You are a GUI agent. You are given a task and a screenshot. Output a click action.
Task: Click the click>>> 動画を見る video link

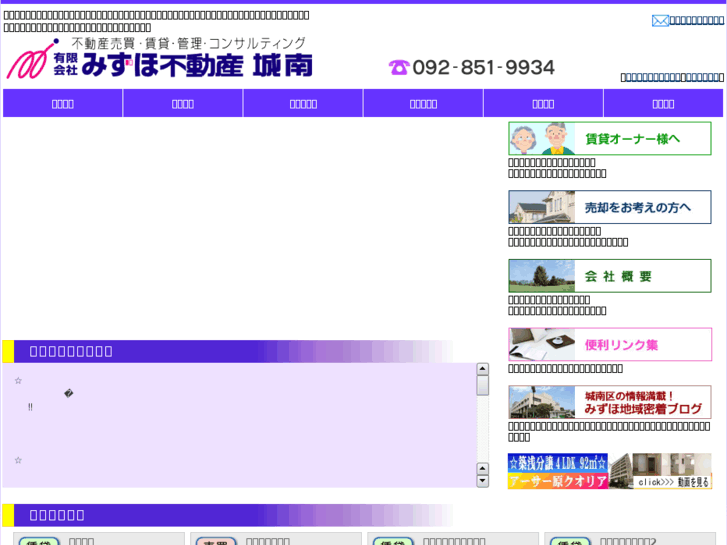673,482
